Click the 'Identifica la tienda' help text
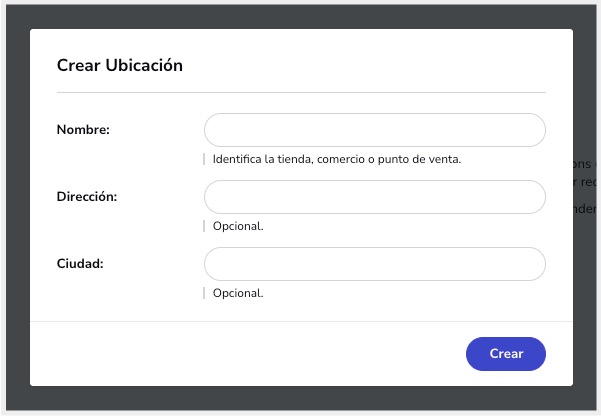 click(x=337, y=159)
